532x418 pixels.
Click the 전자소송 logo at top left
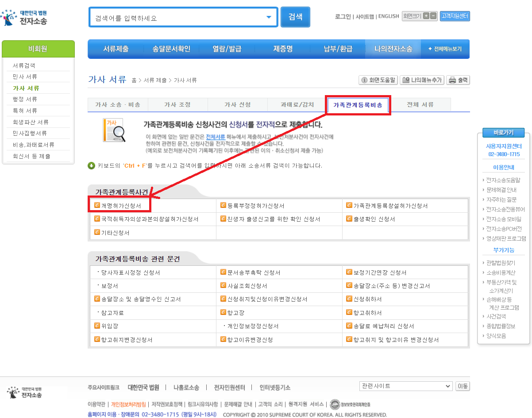pyautogui.click(x=22, y=17)
